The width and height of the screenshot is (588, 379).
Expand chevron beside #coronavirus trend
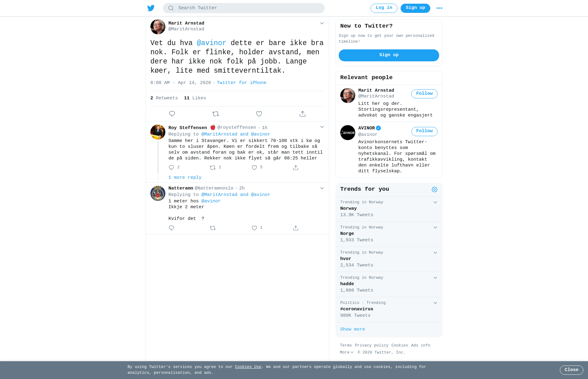[435, 303]
